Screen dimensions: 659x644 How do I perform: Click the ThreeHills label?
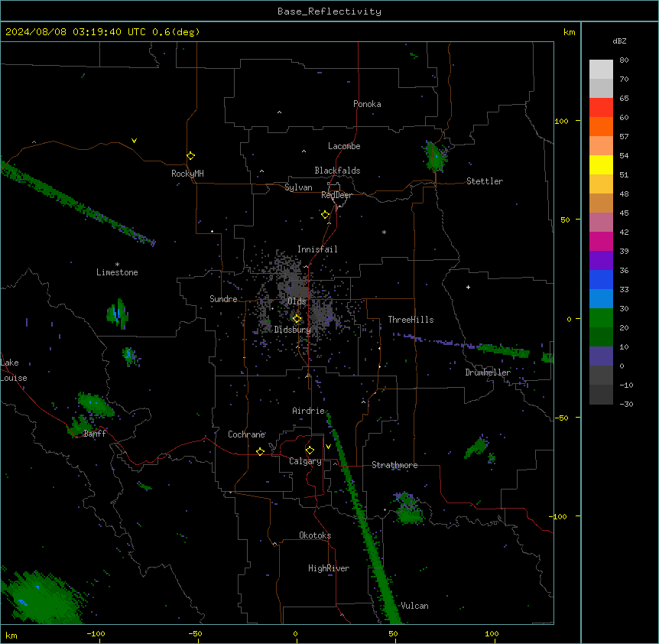[x=411, y=320]
